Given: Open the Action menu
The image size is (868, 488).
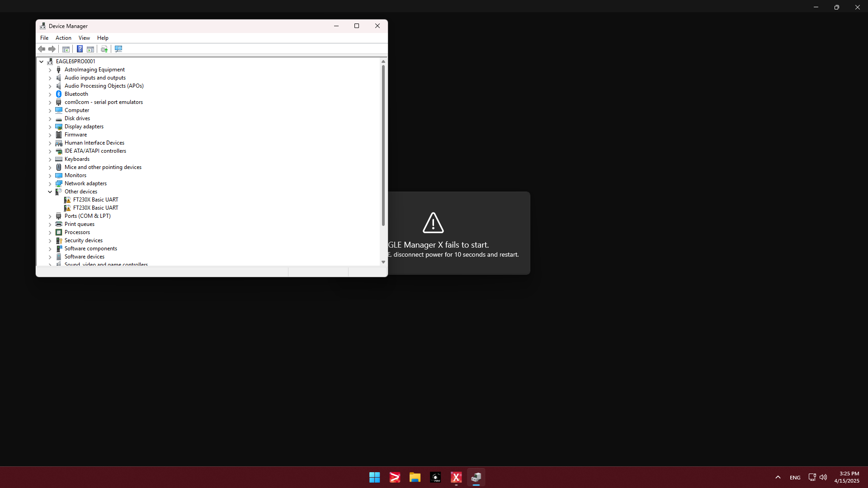Looking at the screenshot, I should click(63, 38).
